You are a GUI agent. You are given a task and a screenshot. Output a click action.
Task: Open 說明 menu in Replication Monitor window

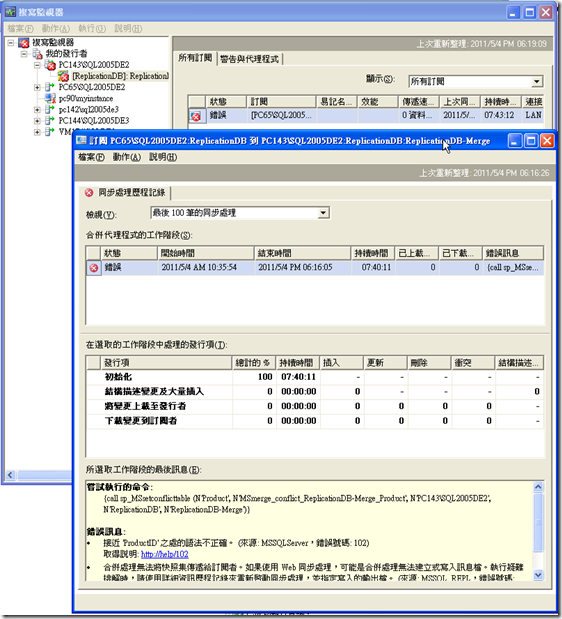(128, 28)
